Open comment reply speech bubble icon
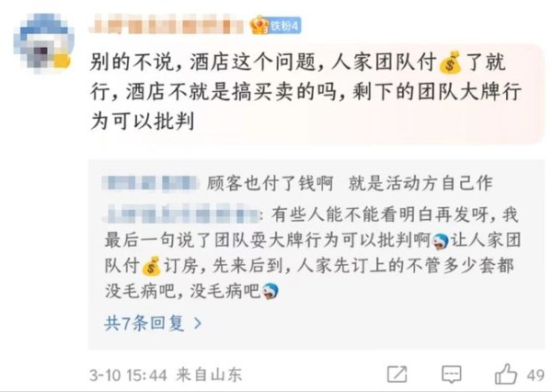 [x=452, y=374]
